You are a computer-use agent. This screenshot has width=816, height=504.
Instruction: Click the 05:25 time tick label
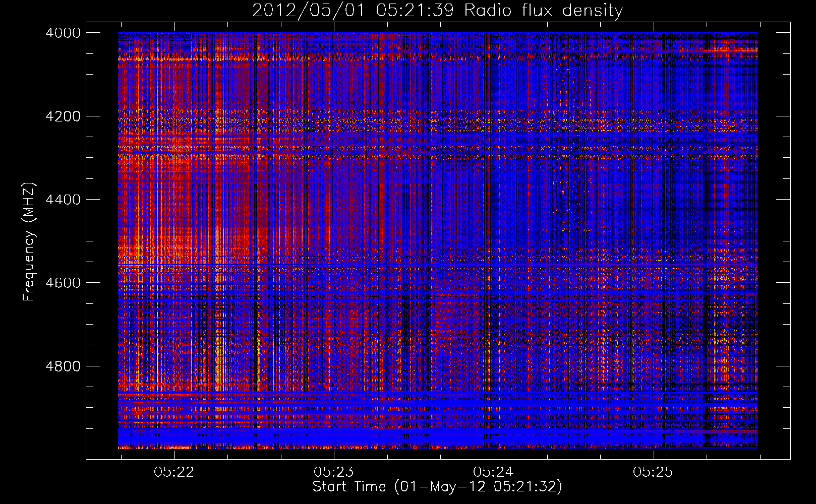(x=653, y=472)
